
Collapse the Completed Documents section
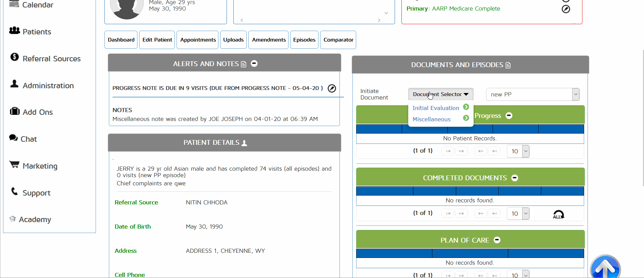pos(515,178)
